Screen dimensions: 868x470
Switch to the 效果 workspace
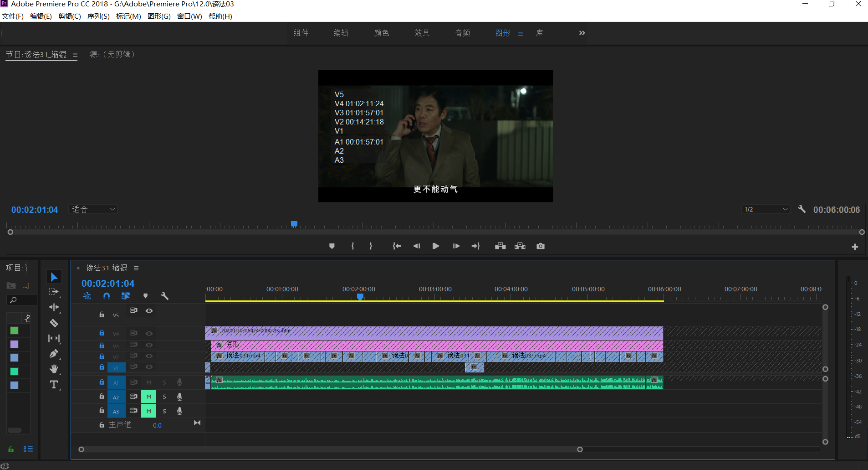(x=422, y=33)
